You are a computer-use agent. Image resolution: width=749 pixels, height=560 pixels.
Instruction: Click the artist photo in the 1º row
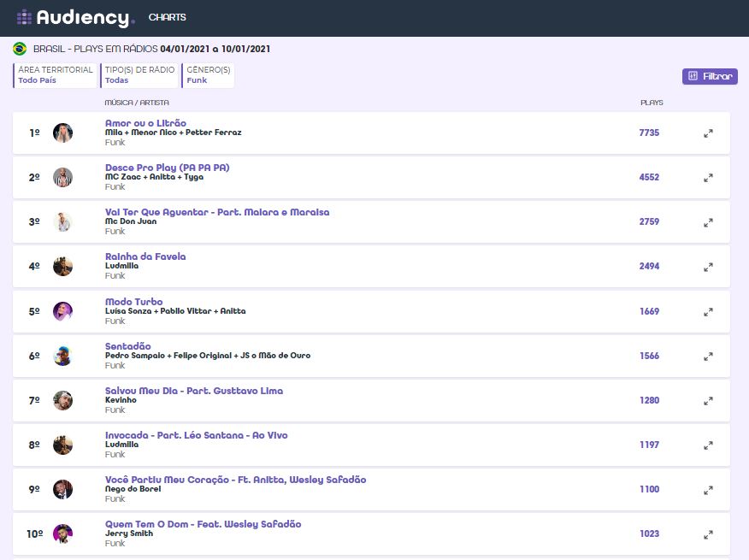(x=62, y=133)
